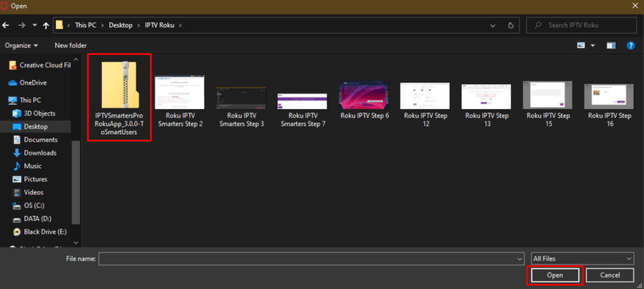644x289 pixels.
Task: Toggle the preview pane icon
Action: click(611, 45)
